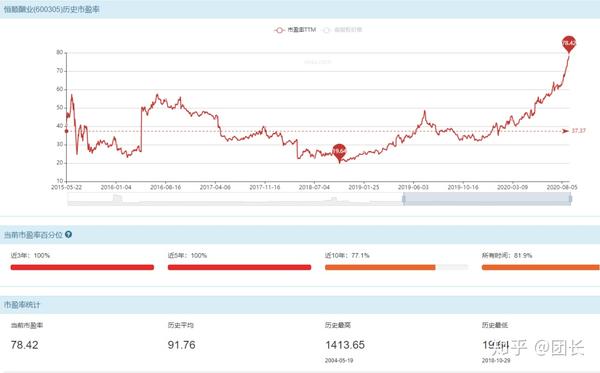Click the 78.42 peak marker pin
Screen dimensions: 600x373
tap(569, 44)
